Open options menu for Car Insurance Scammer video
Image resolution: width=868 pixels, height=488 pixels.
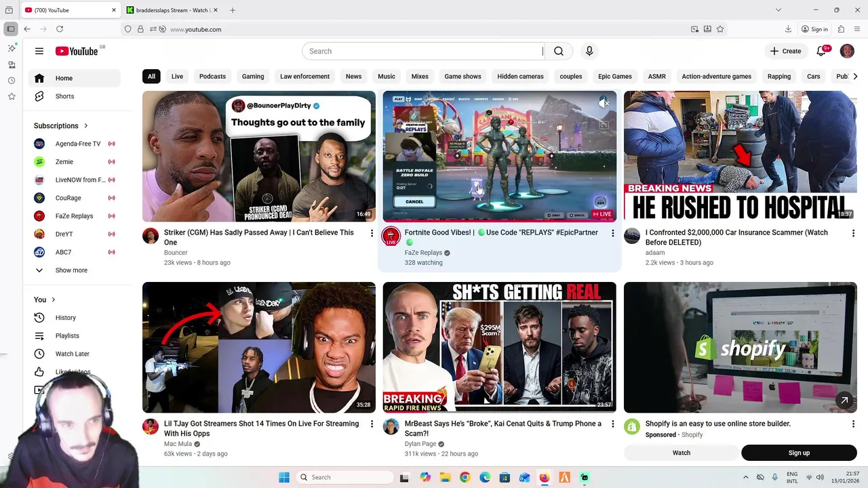[853, 233]
